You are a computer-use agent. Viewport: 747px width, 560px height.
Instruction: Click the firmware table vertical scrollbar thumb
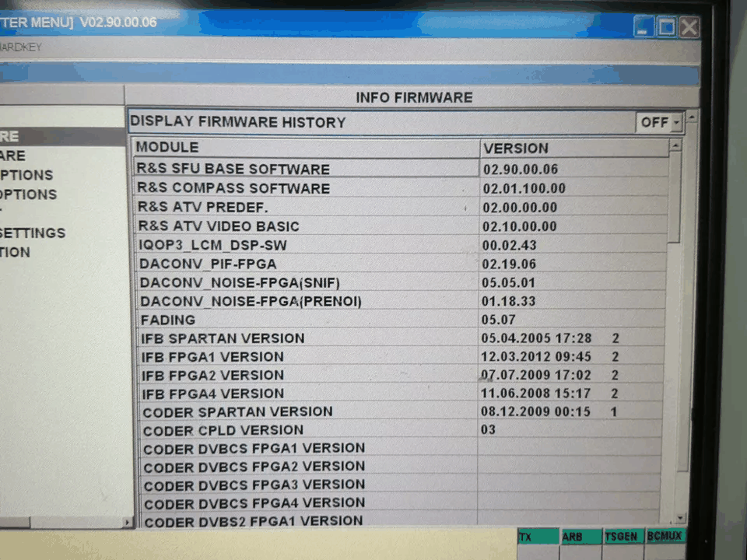click(675, 197)
